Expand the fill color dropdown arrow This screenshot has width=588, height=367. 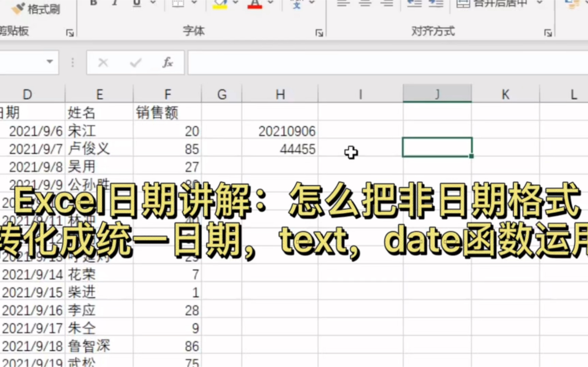[235, 3]
